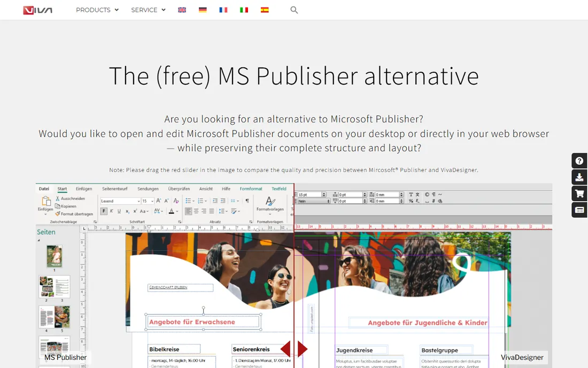Open the Nein dropdown in VivaDesigner toolbar
Screen dimensions: 588x368
[314, 201]
